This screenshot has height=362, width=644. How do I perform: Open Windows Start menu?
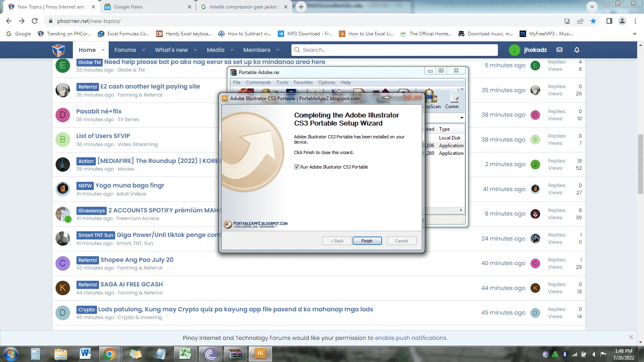(11, 354)
